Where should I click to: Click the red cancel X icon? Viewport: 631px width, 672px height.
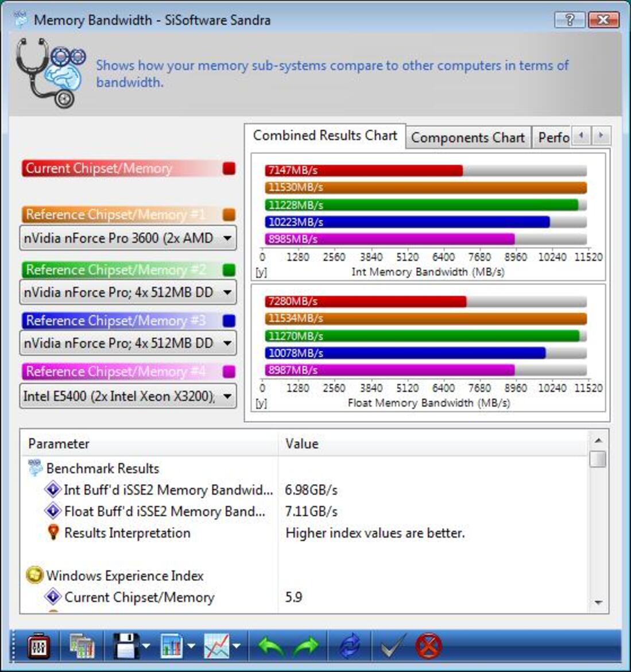click(428, 646)
